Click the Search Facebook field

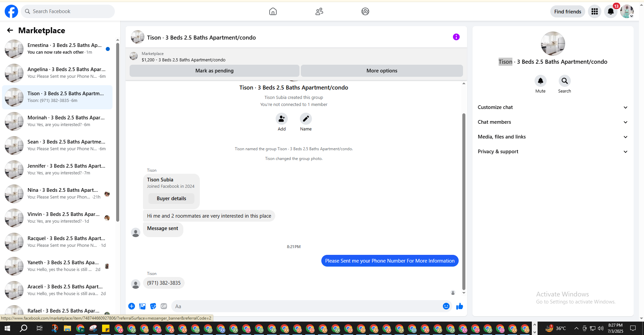coord(68,11)
